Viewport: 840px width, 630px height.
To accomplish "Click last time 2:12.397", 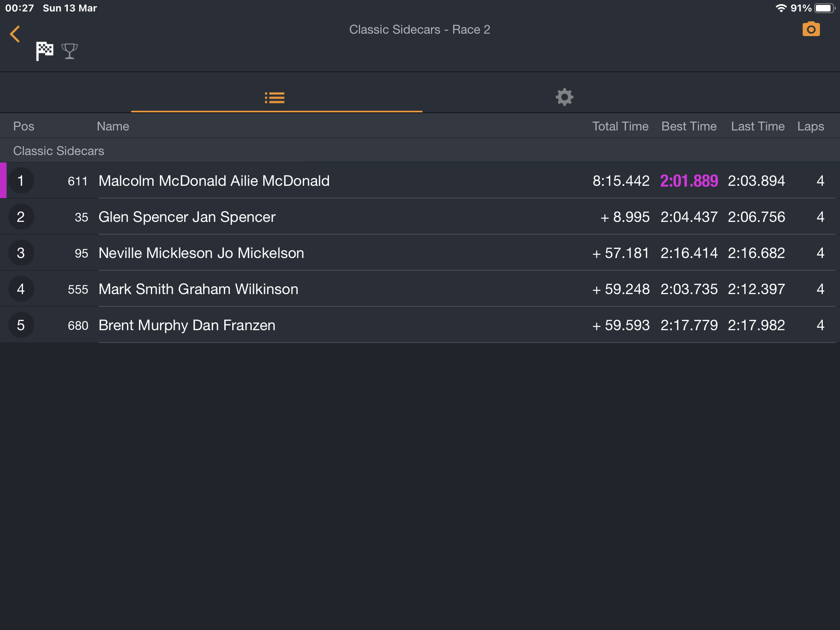I will [x=756, y=289].
